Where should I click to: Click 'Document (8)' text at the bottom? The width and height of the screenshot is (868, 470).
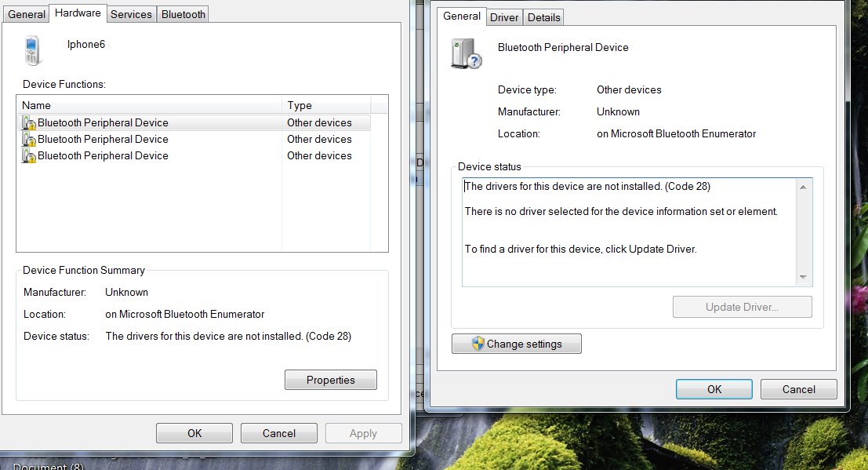pos(48,466)
